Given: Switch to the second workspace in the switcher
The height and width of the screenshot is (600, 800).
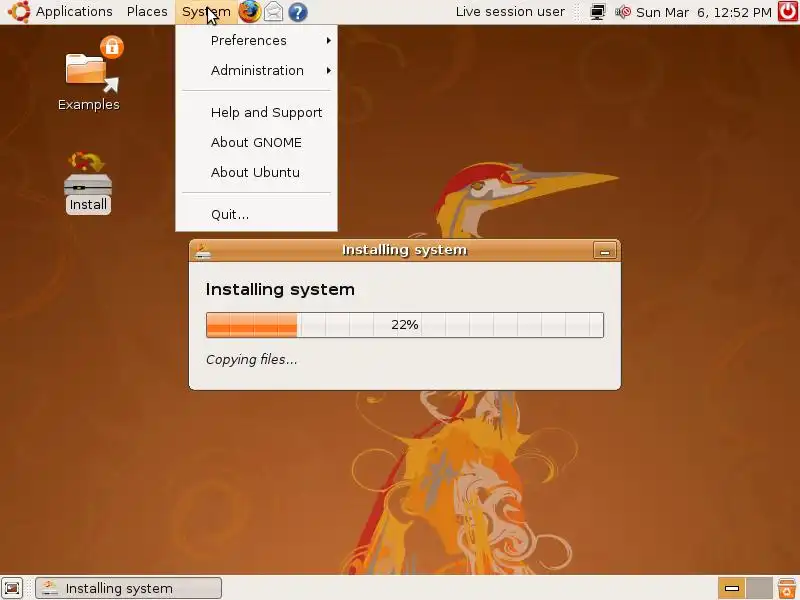Looking at the screenshot, I should pyautogui.click(x=759, y=588).
